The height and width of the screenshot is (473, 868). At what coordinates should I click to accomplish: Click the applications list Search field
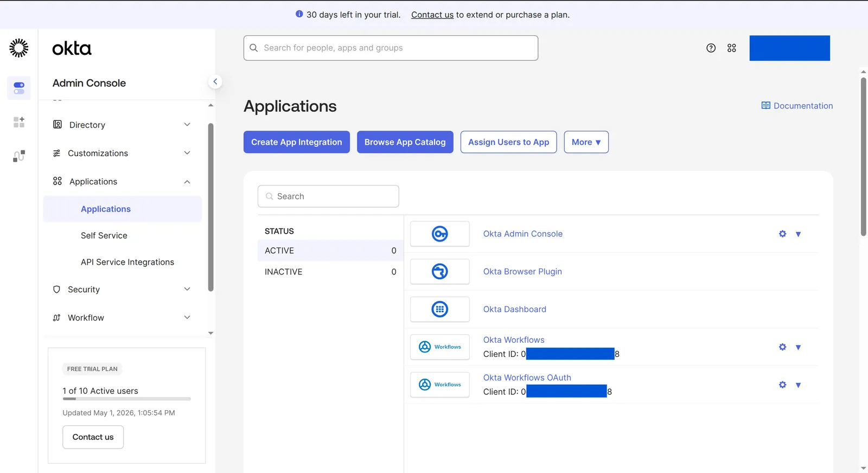(x=328, y=196)
